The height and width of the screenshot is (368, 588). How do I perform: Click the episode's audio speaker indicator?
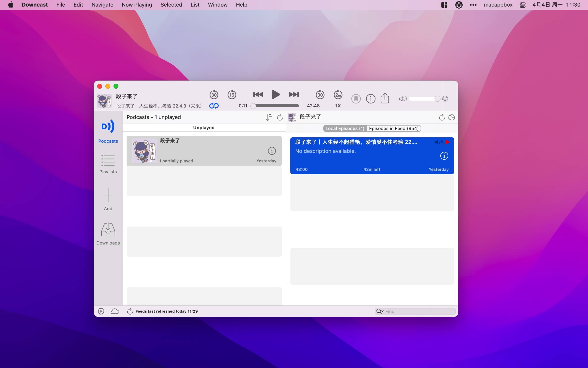(436, 142)
